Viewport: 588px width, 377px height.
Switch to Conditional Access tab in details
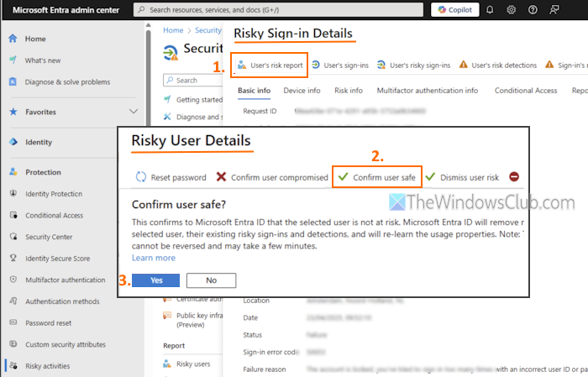[x=526, y=91]
